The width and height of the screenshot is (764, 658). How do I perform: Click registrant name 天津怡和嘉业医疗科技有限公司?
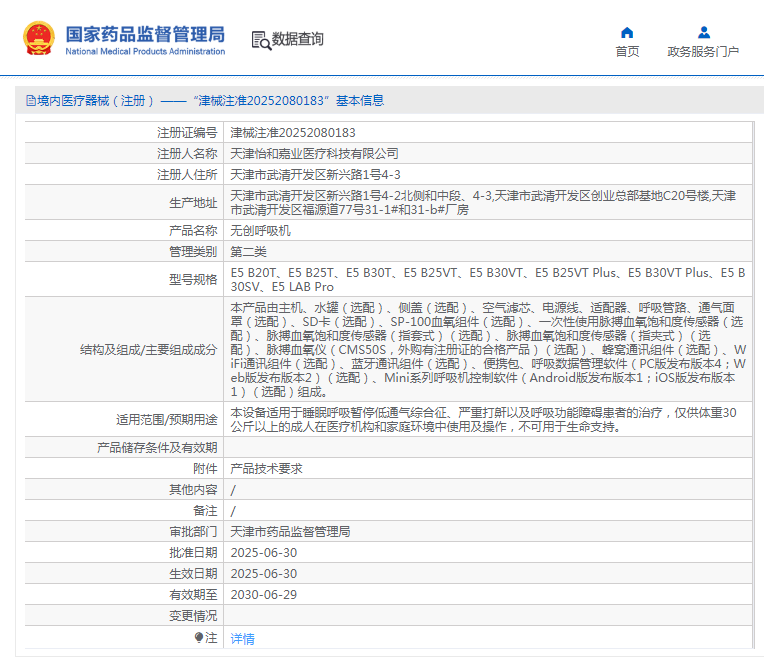click(314, 153)
